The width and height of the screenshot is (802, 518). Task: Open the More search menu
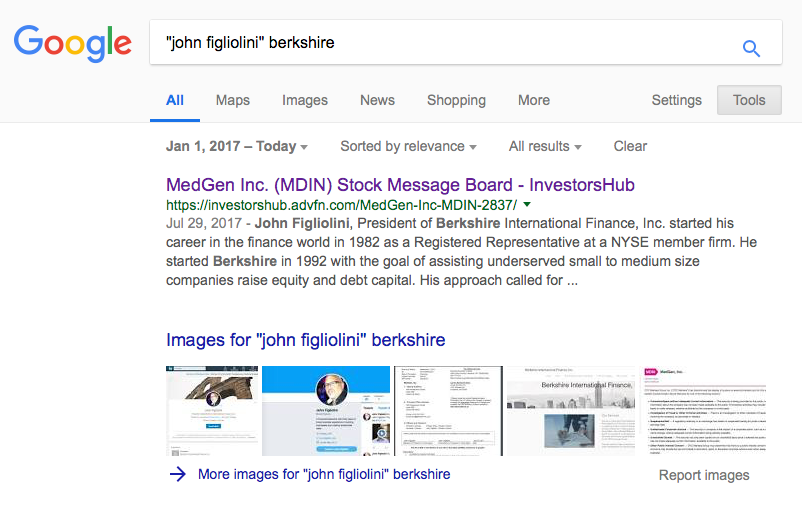pos(534,100)
